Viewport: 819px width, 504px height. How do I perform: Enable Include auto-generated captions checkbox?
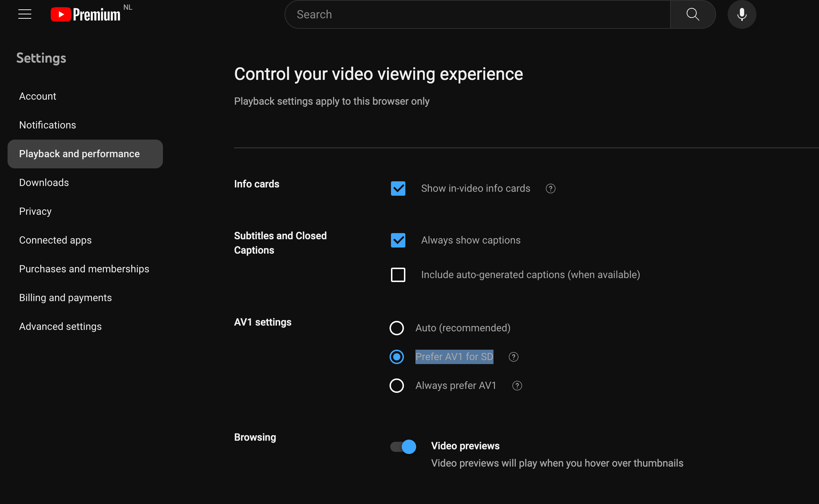398,275
